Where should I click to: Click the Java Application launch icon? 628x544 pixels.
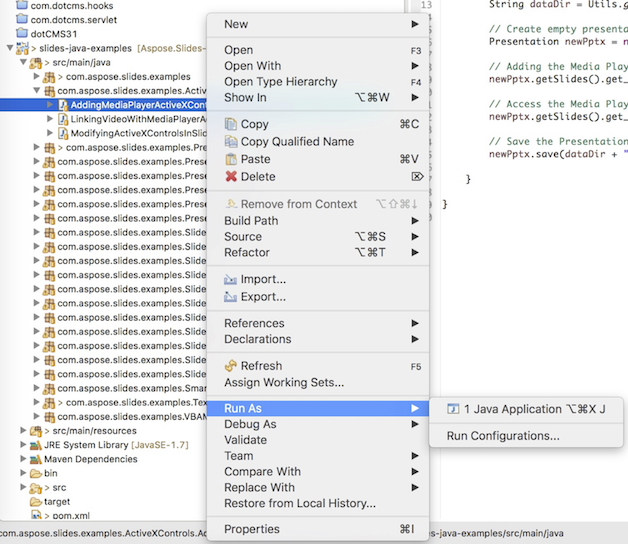coord(453,409)
